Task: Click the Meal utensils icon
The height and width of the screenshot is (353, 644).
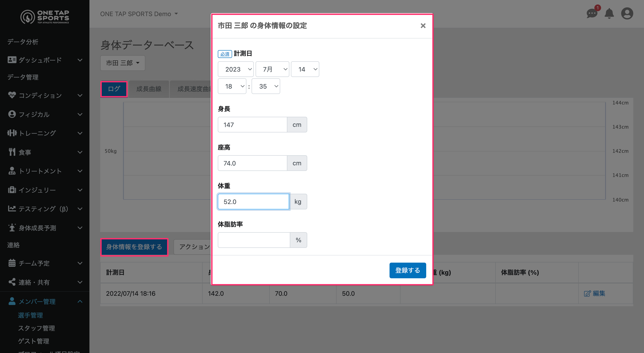Action: 12,152
